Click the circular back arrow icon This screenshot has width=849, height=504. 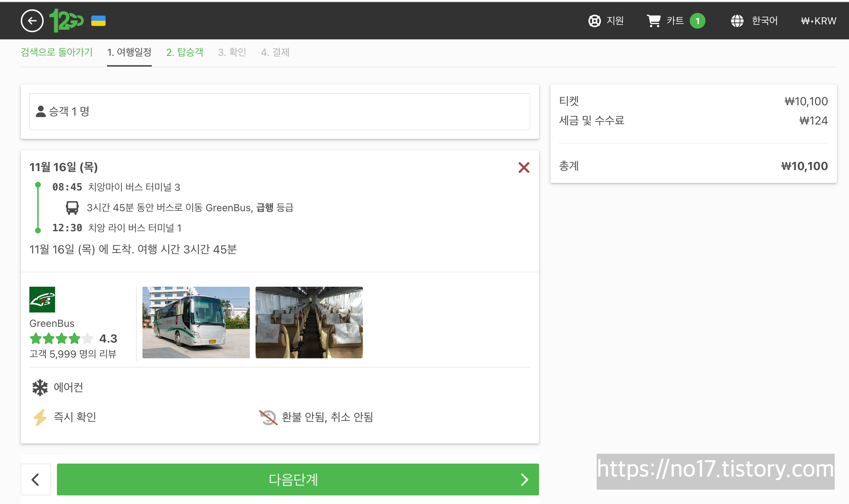point(32,21)
